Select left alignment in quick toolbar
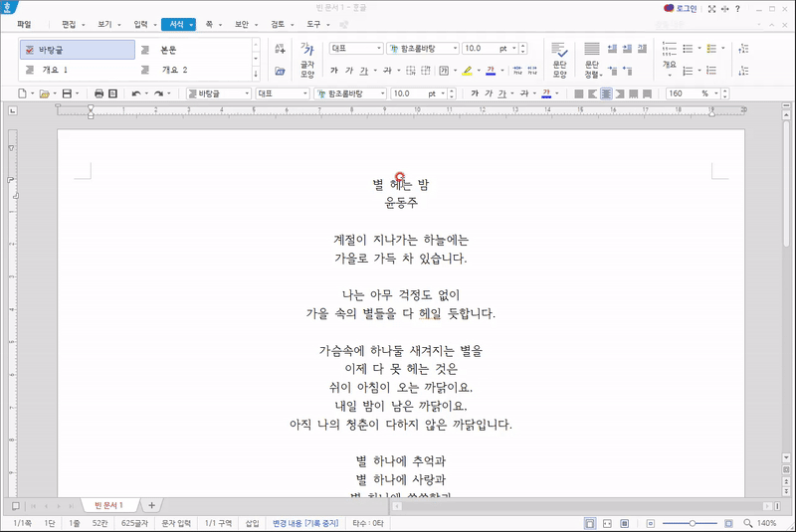Viewport: 796px width, 532px height. pyautogui.click(x=592, y=93)
